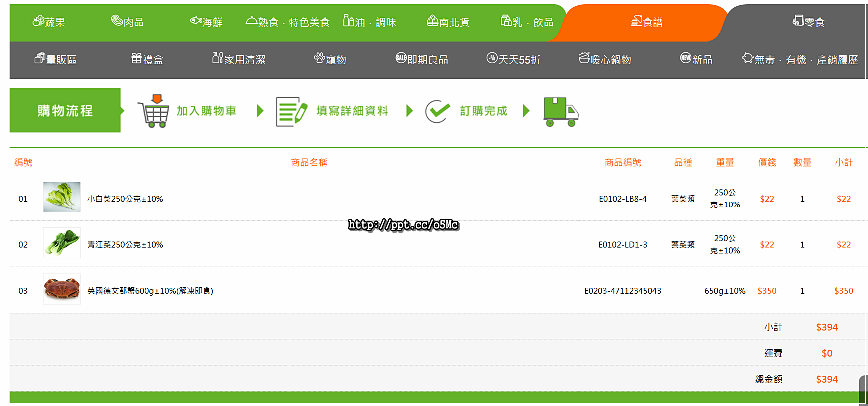868x406 pixels.
Task: Select the 海鮮 seafood category
Action: 206,22
